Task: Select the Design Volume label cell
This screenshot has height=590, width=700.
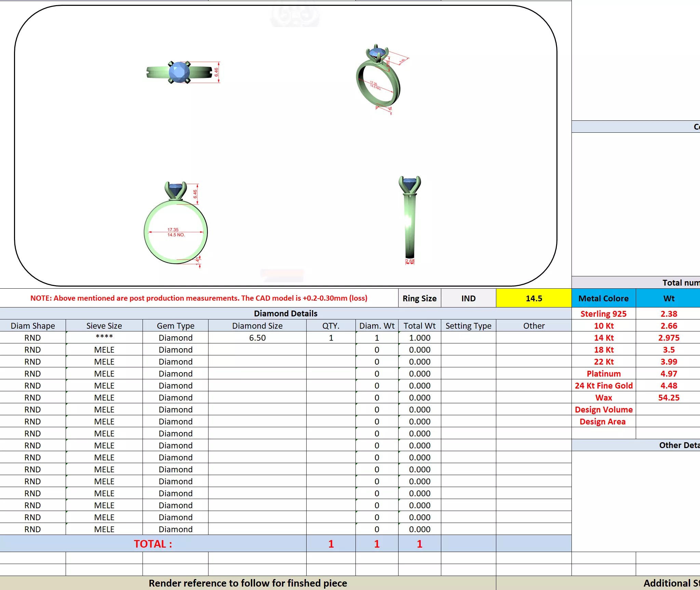Action: pyautogui.click(x=603, y=409)
